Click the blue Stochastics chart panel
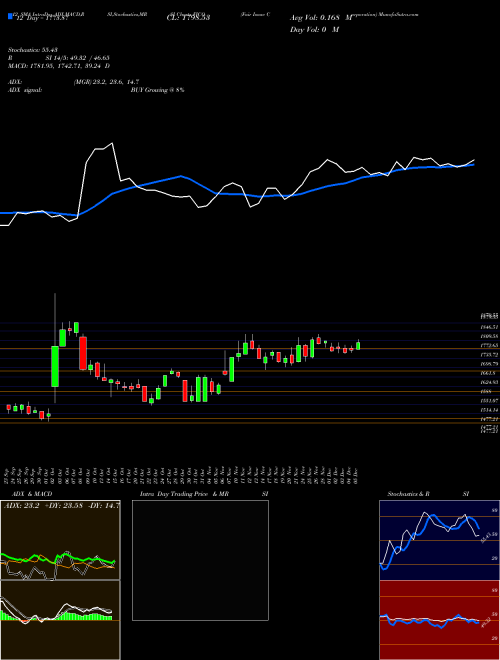 439,540
